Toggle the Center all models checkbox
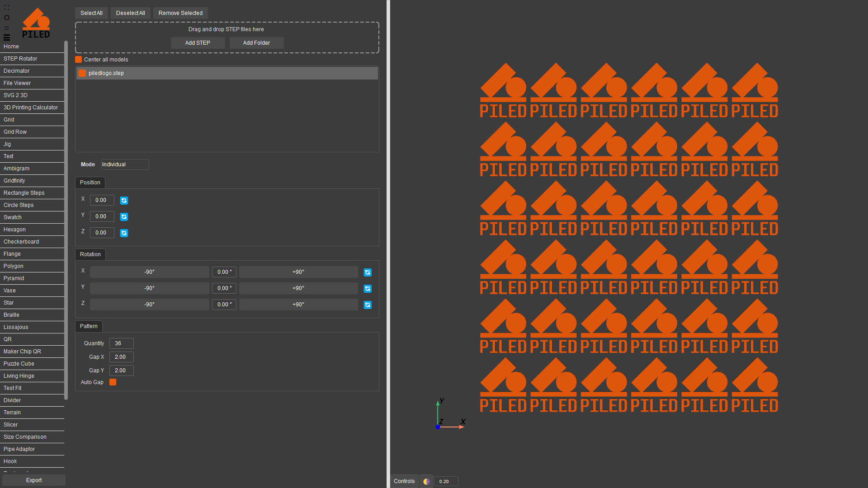This screenshot has width=868, height=488. click(x=79, y=60)
